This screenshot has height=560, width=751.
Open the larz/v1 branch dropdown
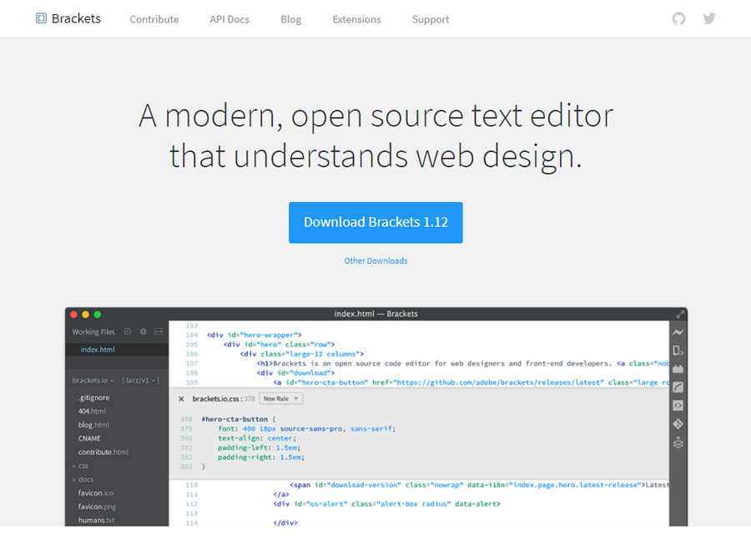pyautogui.click(x=140, y=380)
